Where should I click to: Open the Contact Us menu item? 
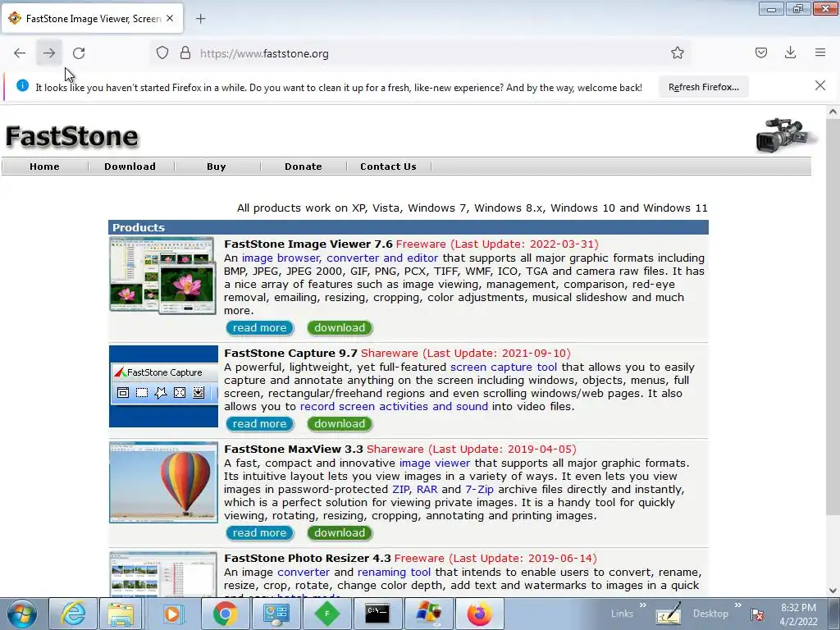pos(388,167)
